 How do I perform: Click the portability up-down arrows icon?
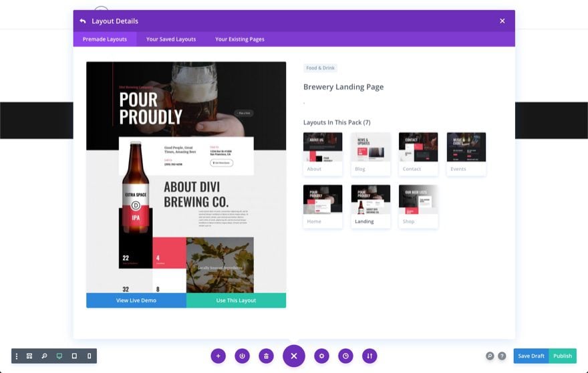tap(370, 356)
